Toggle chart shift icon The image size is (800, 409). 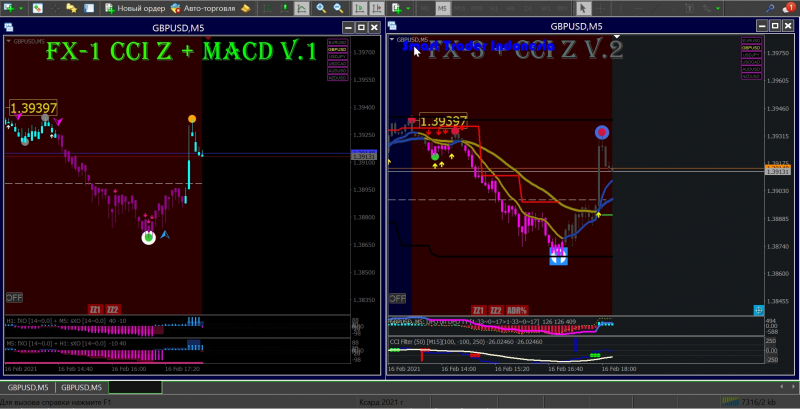pyautogui.click(x=376, y=8)
